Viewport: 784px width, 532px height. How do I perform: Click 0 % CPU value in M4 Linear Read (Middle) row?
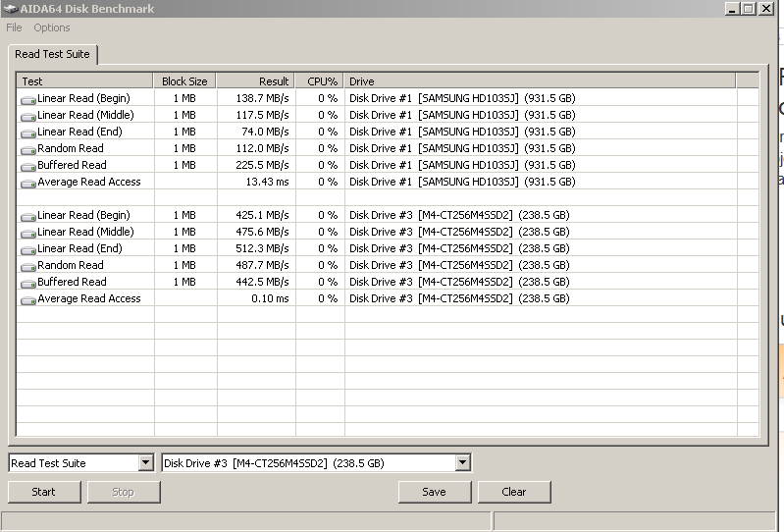(x=328, y=232)
